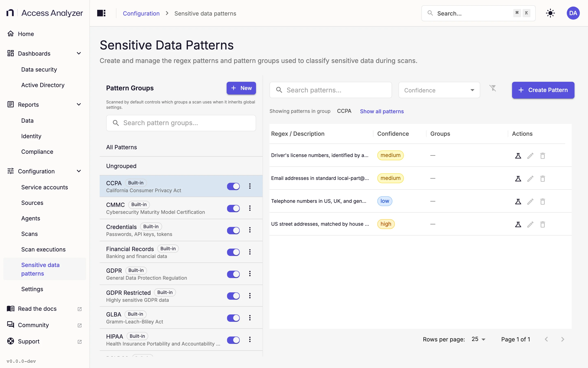Open Service accounts configuration
The image size is (588, 368).
[x=45, y=187]
